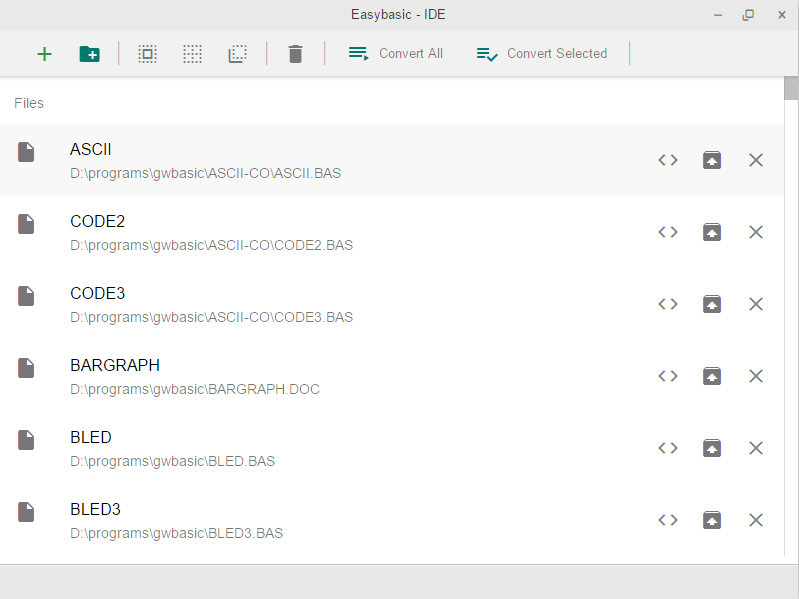Click the export icon on BLED3 row
Screen dimensions: 799x599
point(712,520)
